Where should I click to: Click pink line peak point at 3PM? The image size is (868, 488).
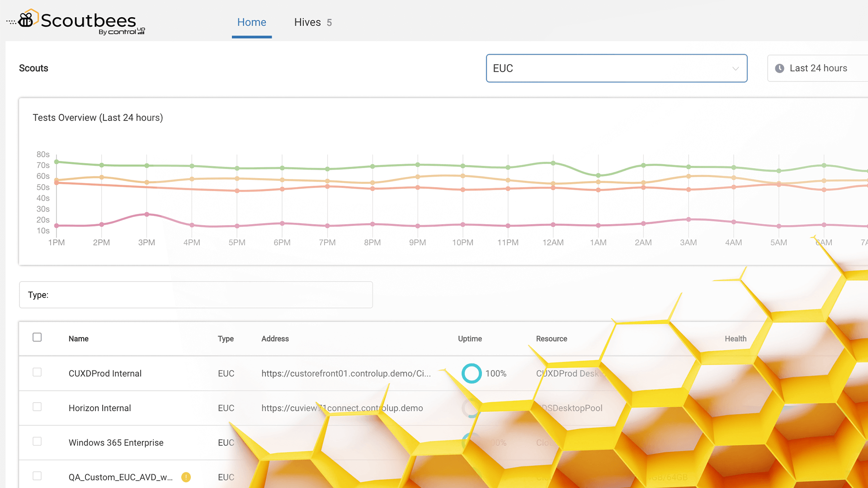pos(146,214)
